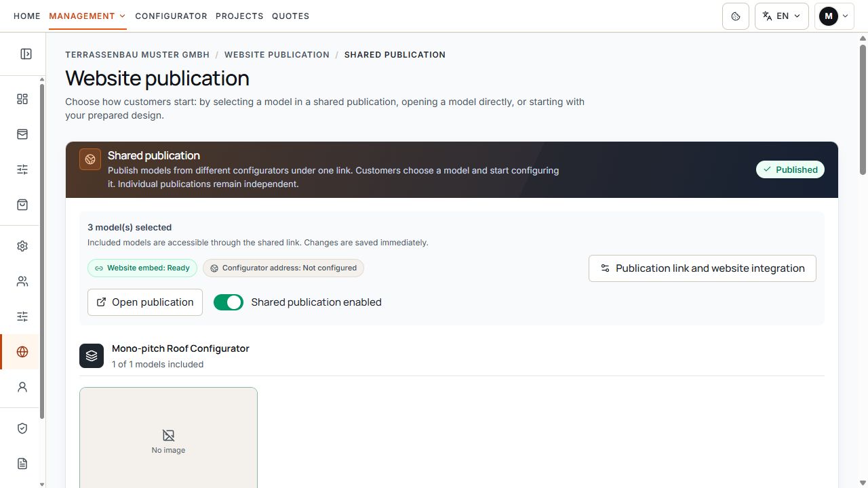Click the Website embed: Ready badge
This screenshot has width=868, height=488.
[x=142, y=268]
